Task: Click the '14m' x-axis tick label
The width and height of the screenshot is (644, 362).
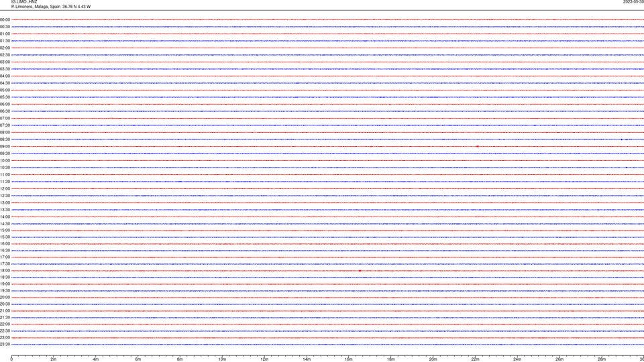Action: pos(307,359)
